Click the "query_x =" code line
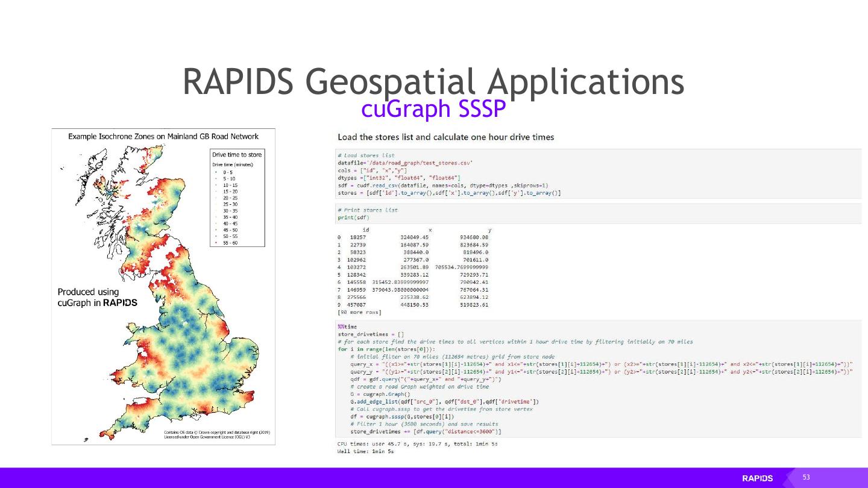Viewport: 868px width, 488px height. (602, 364)
